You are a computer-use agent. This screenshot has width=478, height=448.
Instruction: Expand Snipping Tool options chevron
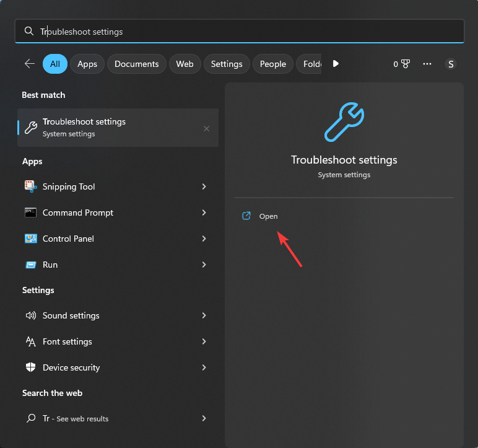(x=204, y=187)
